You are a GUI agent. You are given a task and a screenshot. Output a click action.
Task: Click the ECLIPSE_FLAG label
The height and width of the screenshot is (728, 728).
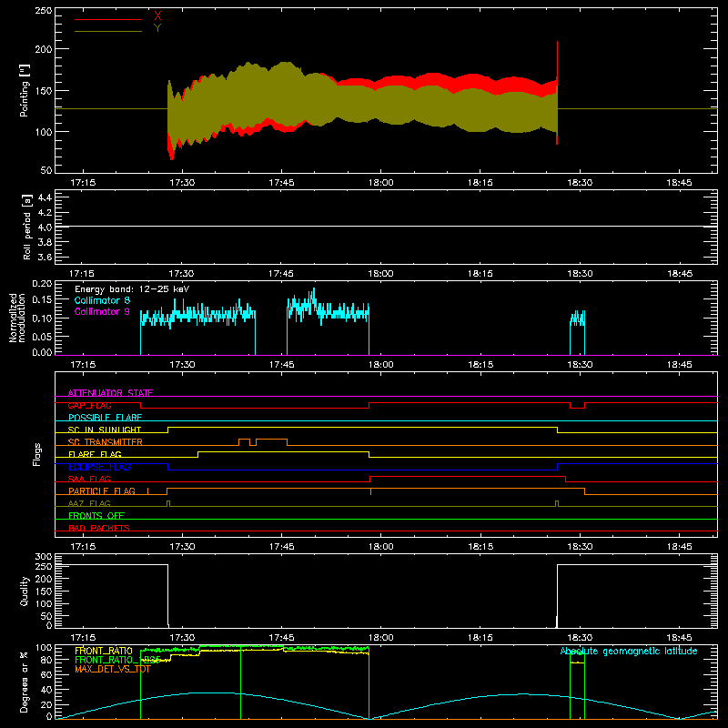99,467
